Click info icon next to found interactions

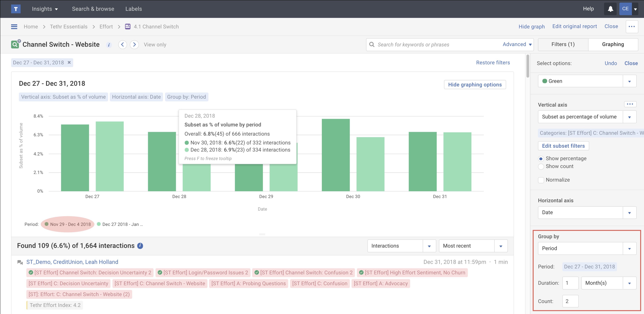coord(140,246)
